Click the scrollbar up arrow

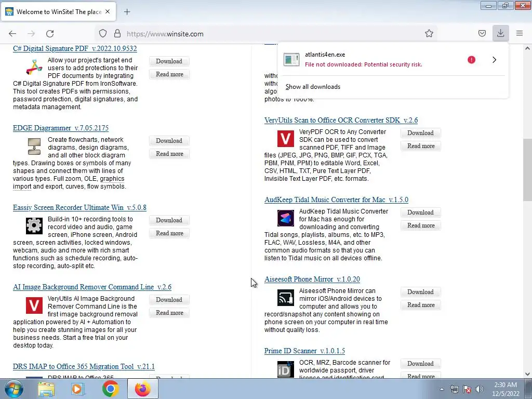coord(527,48)
